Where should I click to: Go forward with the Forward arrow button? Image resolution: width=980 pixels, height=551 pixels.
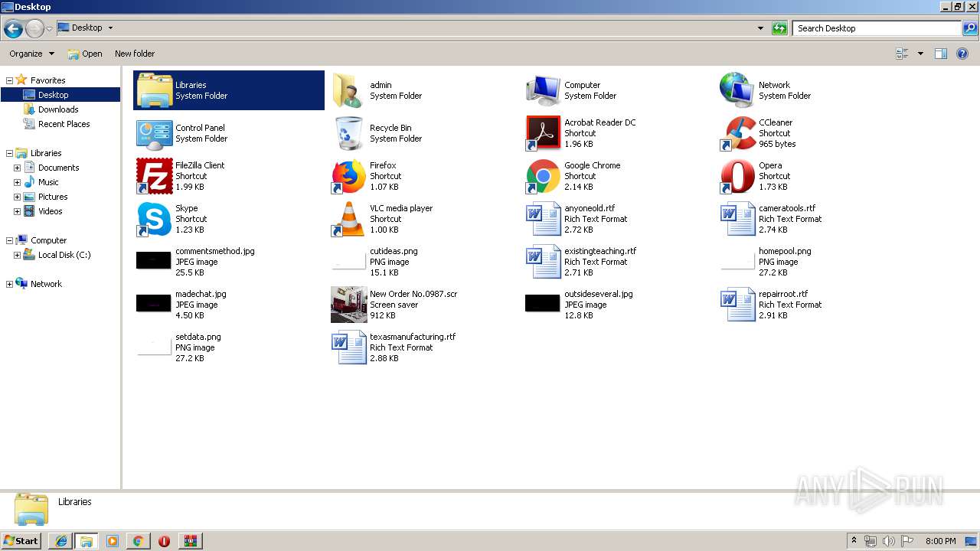[34, 29]
